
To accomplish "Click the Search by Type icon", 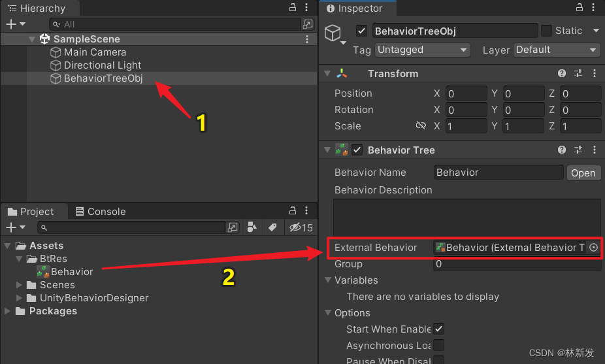I will point(252,227).
